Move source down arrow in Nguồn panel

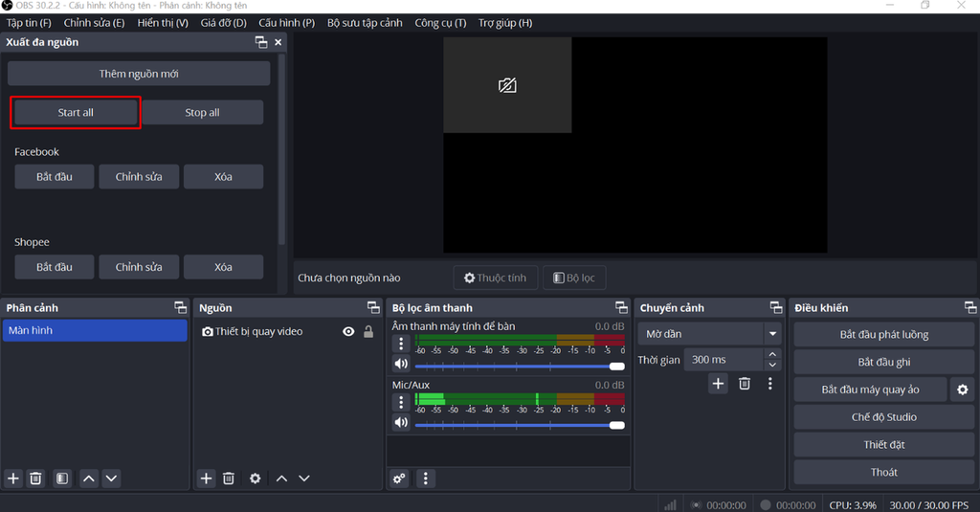point(303,479)
